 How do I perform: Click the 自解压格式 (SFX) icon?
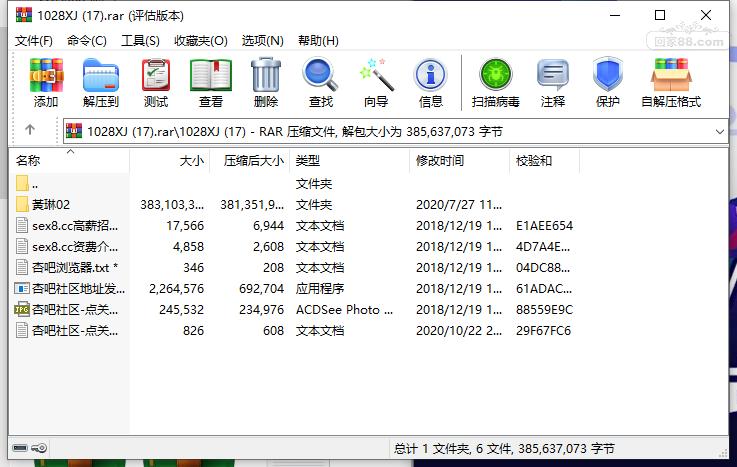click(671, 75)
